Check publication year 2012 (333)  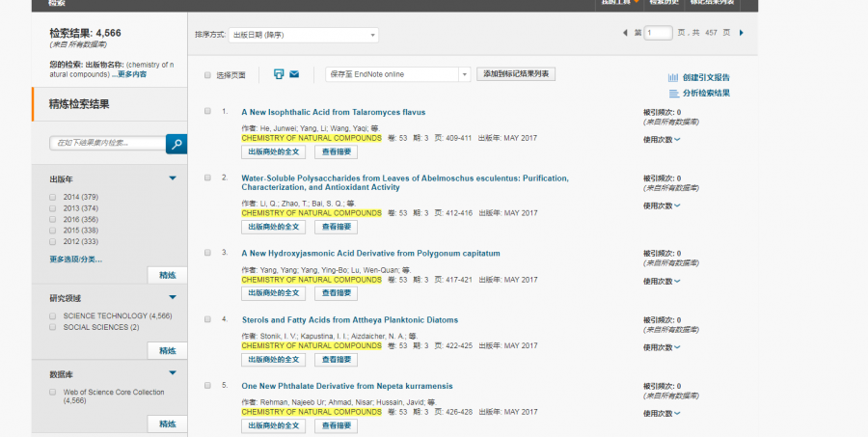[53, 241]
